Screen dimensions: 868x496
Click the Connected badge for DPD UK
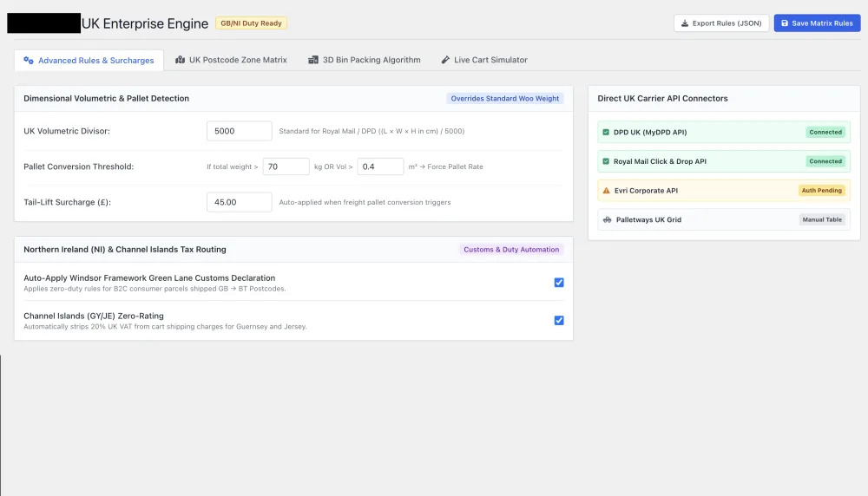825,132
